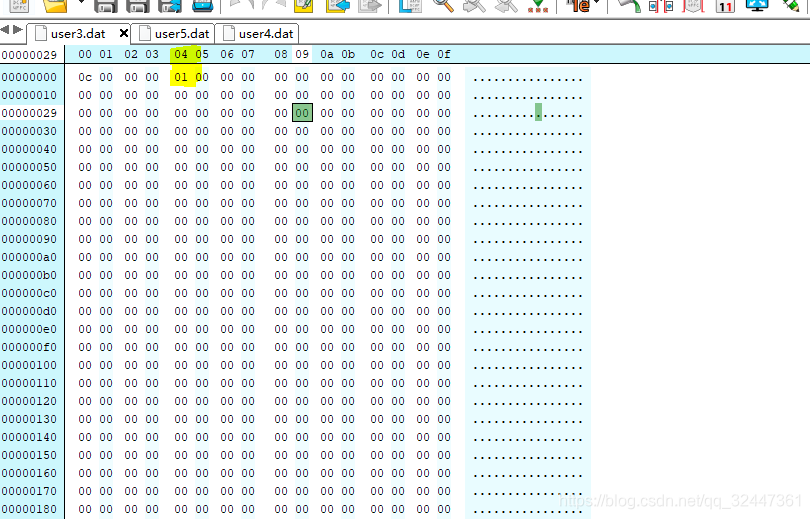Viewport: 810px width, 519px height.
Task: Click row offset 00000120
Action: tap(29, 401)
